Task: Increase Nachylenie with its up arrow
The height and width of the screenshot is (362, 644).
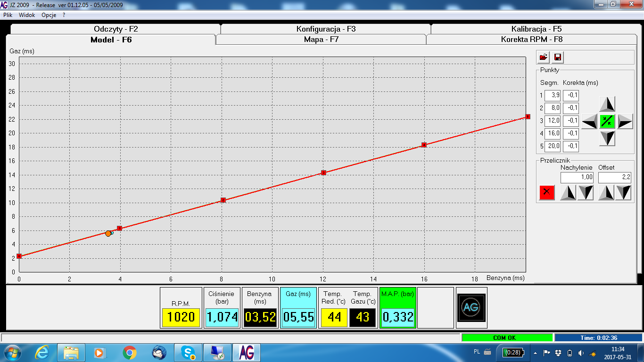Action: 568,192
